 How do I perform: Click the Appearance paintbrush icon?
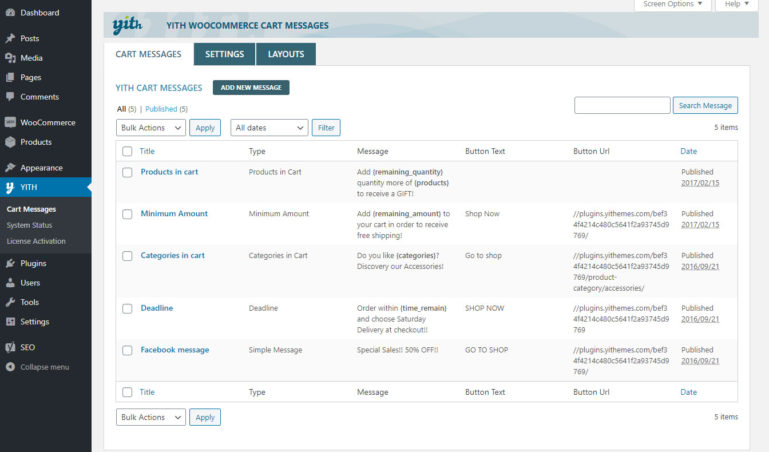(10, 168)
